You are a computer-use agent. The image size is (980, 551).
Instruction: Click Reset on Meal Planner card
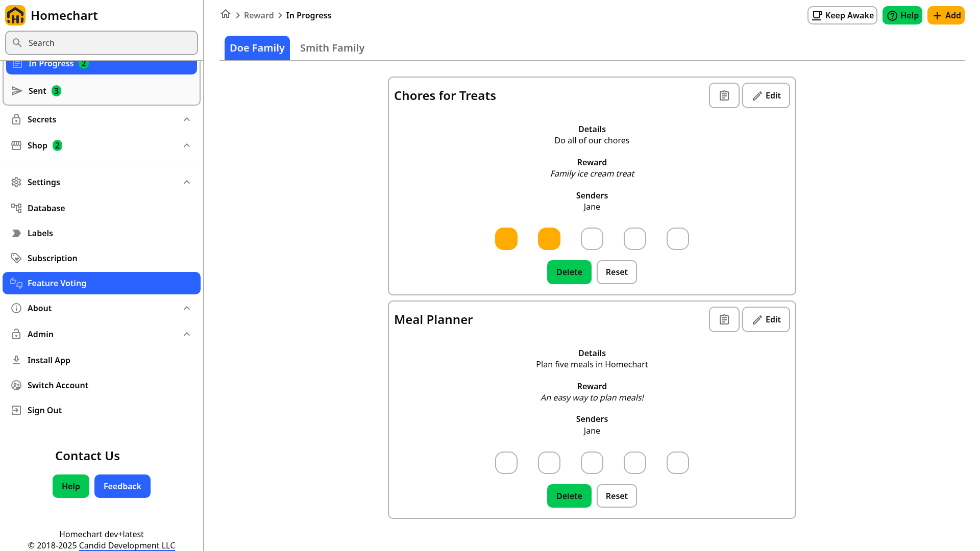pyautogui.click(x=617, y=496)
